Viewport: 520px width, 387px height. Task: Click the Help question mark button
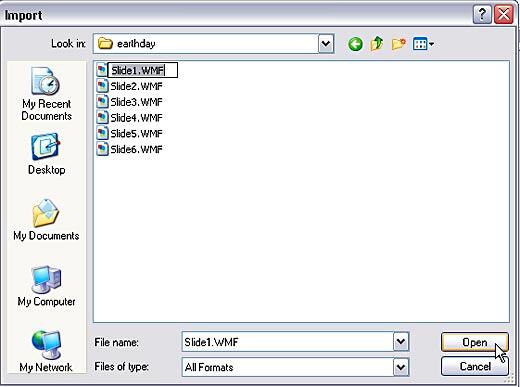tap(482, 15)
